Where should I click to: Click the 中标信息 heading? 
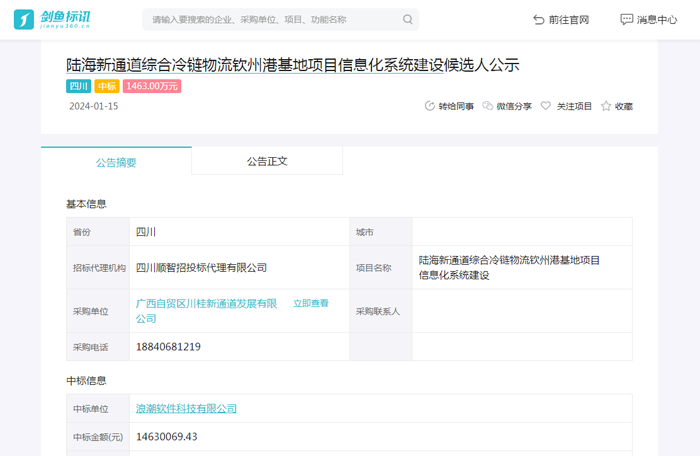(86, 381)
